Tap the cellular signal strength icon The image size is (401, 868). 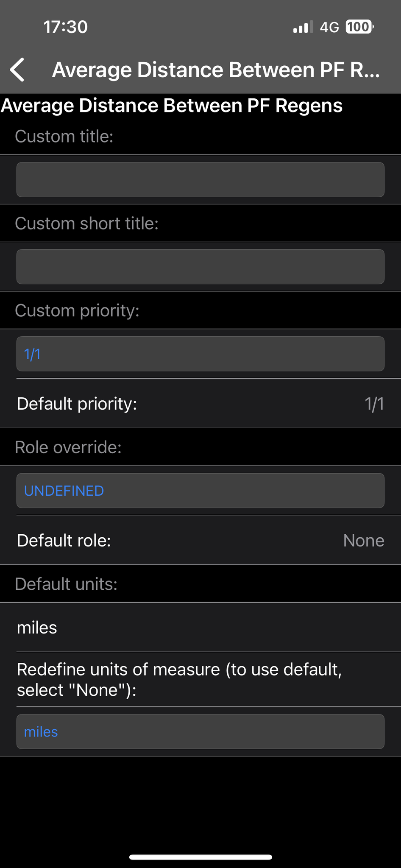pyautogui.click(x=303, y=27)
